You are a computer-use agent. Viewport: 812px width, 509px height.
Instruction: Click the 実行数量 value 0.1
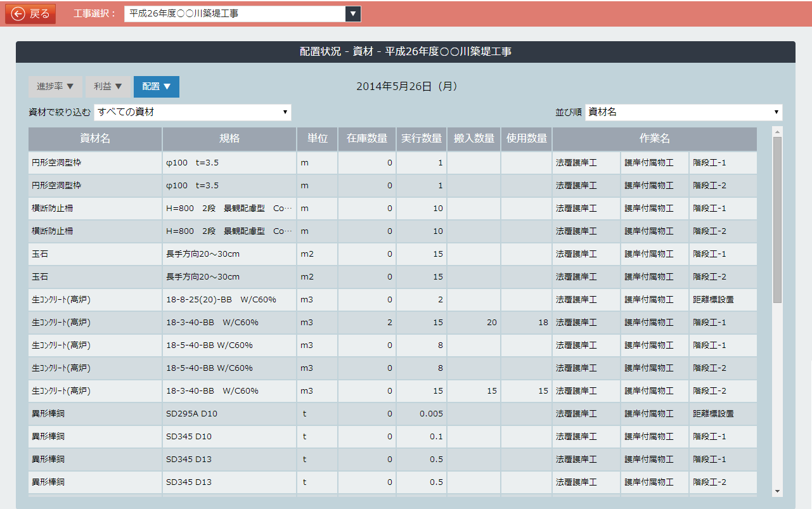point(436,437)
